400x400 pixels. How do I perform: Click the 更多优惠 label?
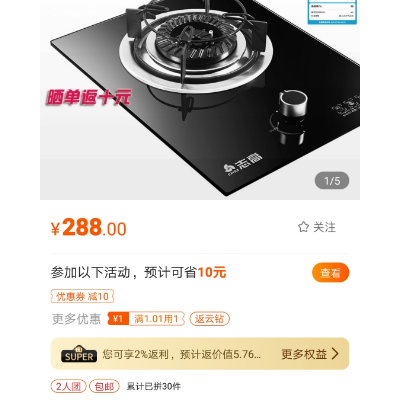click(x=76, y=319)
